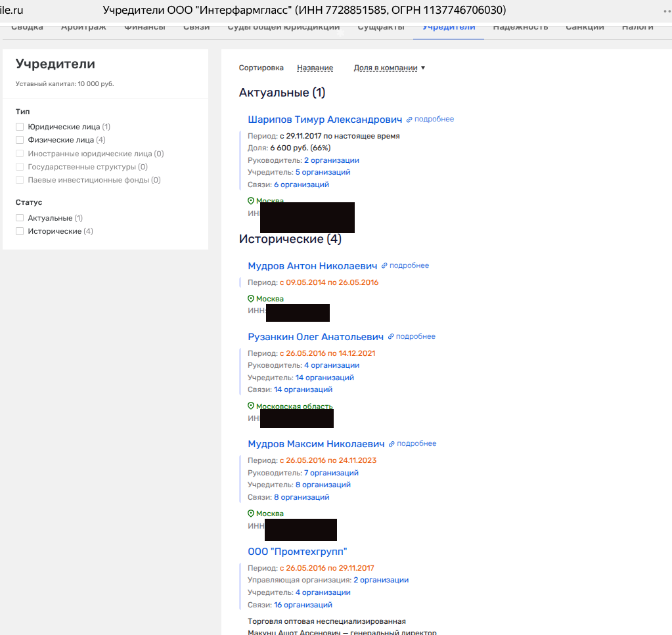Click link icon beside Шарипов Тимур Александрович
The image size is (672, 635).
click(409, 120)
